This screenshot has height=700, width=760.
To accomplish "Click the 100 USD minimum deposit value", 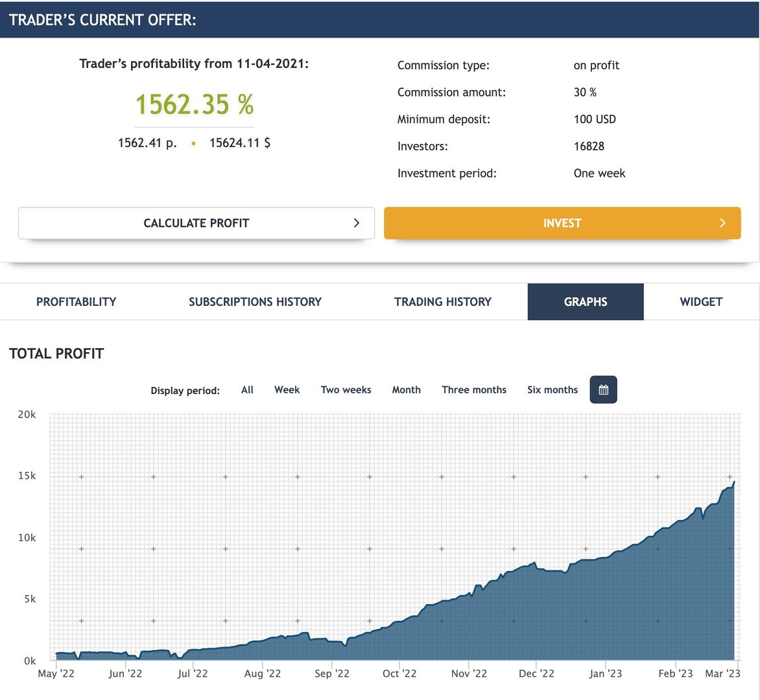I will [x=595, y=119].
